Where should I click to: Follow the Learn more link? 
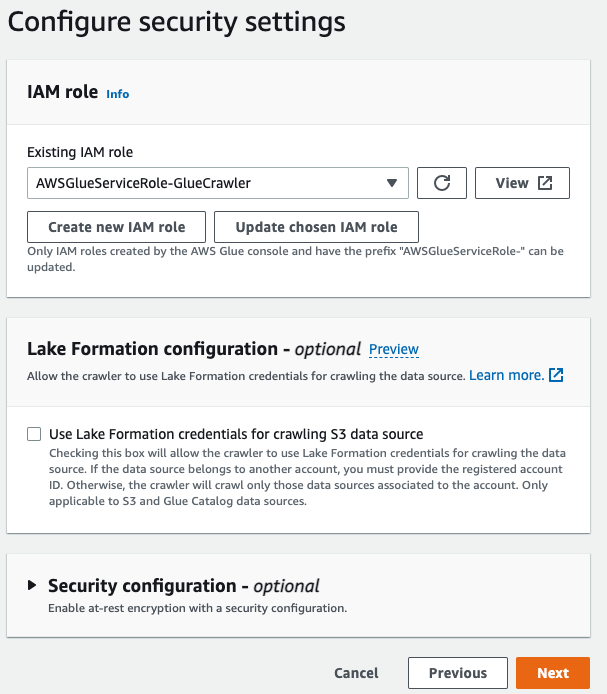pos(506,375)
